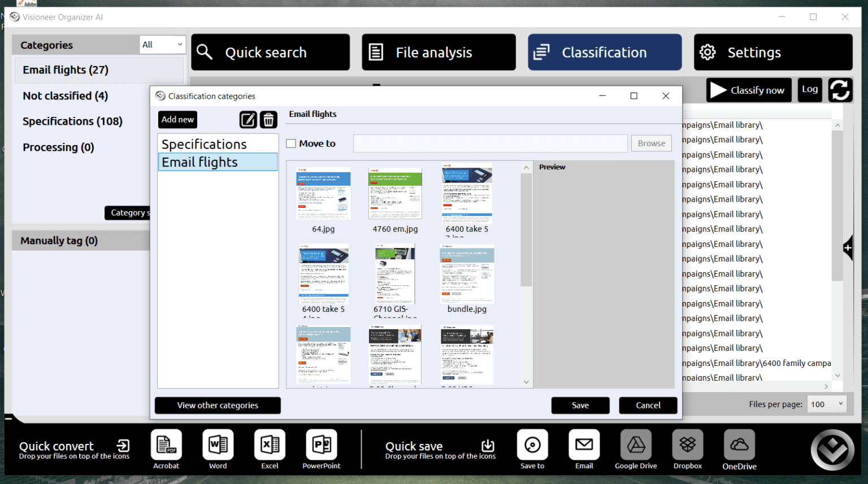
Task: Click the refresh icon beside Log
Action: click(x=840, y=90)
